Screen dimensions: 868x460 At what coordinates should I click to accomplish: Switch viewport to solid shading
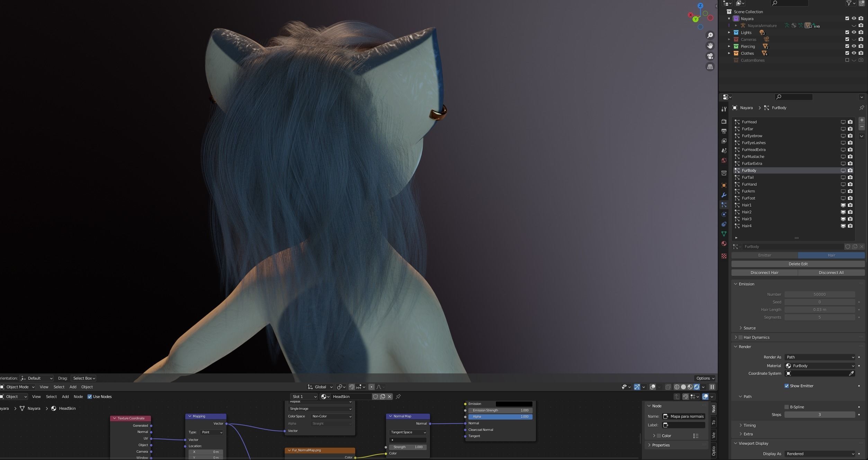[x=683, y=387]
